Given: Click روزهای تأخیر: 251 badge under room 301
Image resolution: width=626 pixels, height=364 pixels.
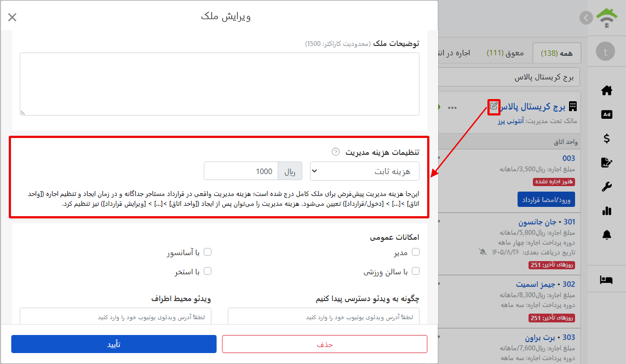Looking at the screenshot, I should 552,265.
